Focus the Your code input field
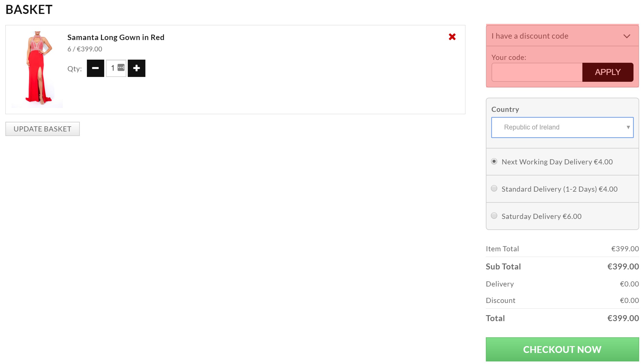Screen dimensions: 644x364 pos(537,72)
